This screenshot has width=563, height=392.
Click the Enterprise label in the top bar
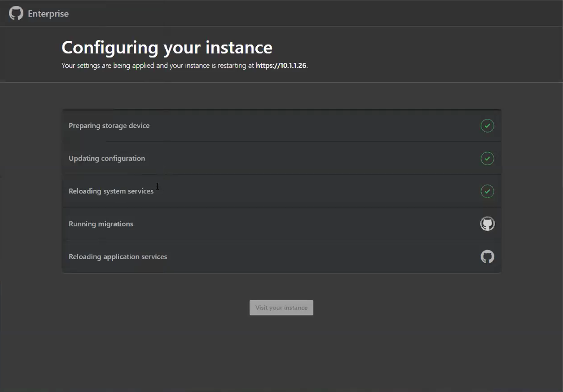pos(48,13)
